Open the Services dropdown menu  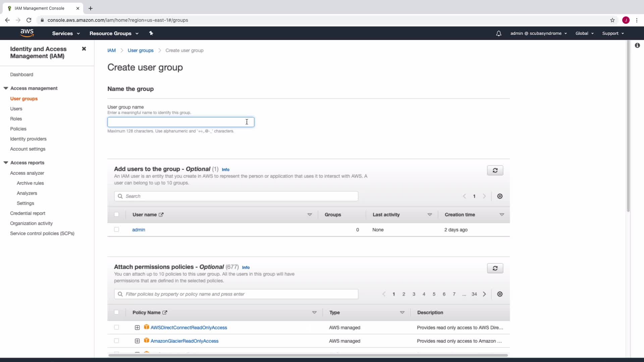click(66, 34)
